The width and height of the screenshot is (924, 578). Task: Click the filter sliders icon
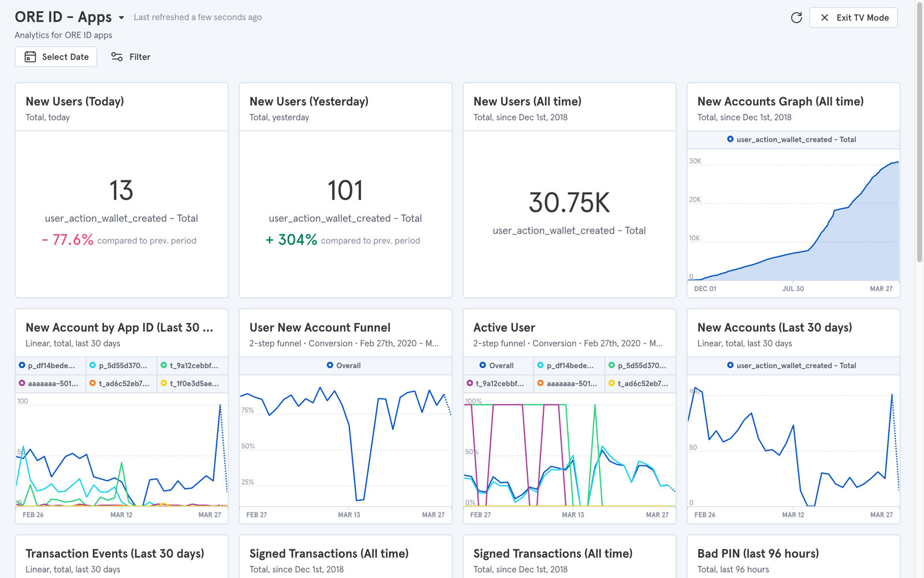click(x=117, y=57)
